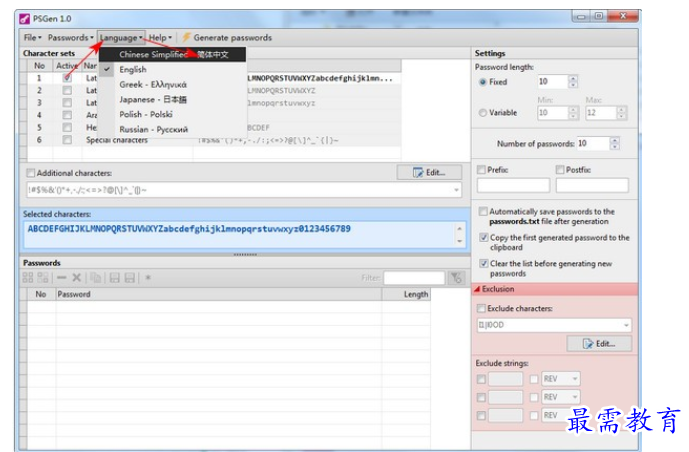Image resolution: width=689 pixels, height=452 pixels.
Task: Click the Min length spinner arrows
Action: click(x=573, y=113)
